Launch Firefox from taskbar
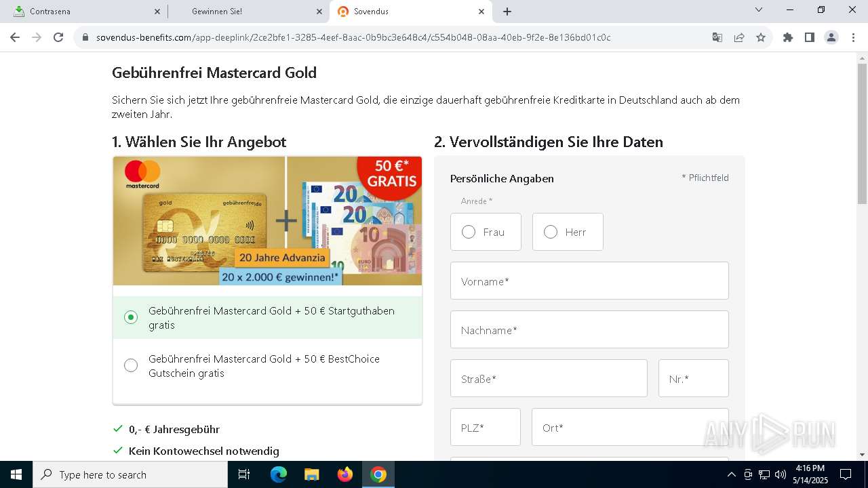Screen dimensions: 868x488 pos(345,474)
